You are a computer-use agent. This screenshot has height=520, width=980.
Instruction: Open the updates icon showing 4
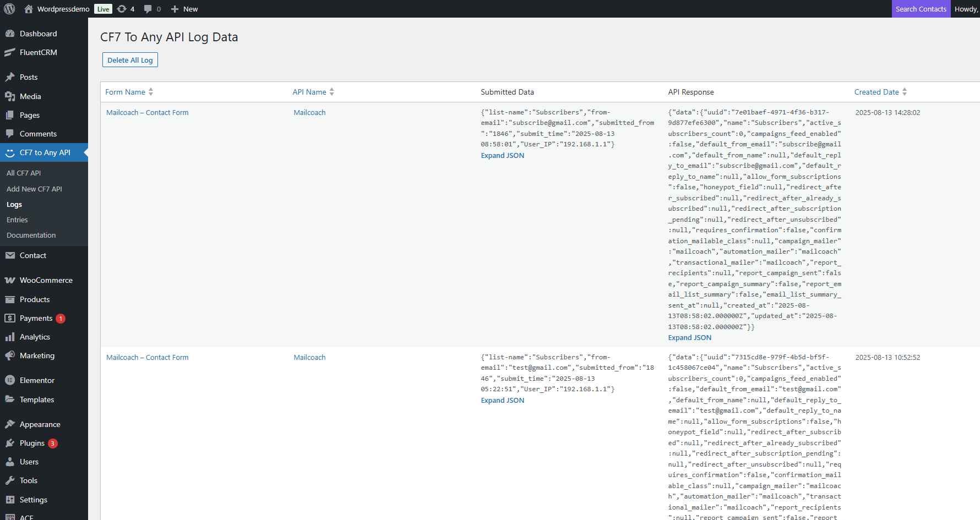coord(122,9)
